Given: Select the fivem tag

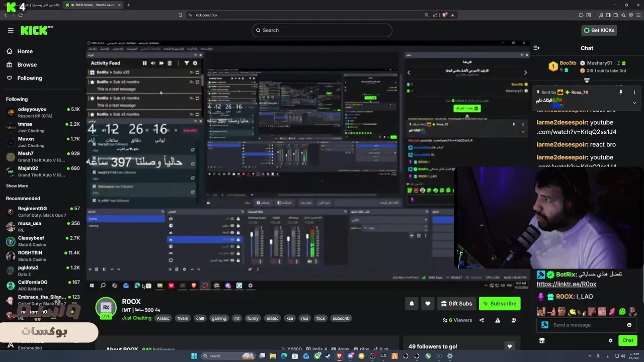Looking at the screenshot, I should 183,318.
